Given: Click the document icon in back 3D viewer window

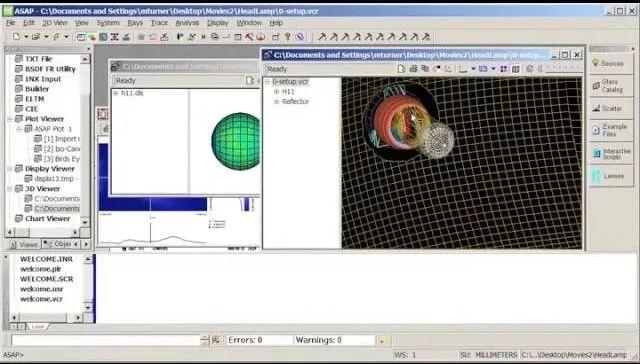Looking at the screenshot, I should [250, 80].
